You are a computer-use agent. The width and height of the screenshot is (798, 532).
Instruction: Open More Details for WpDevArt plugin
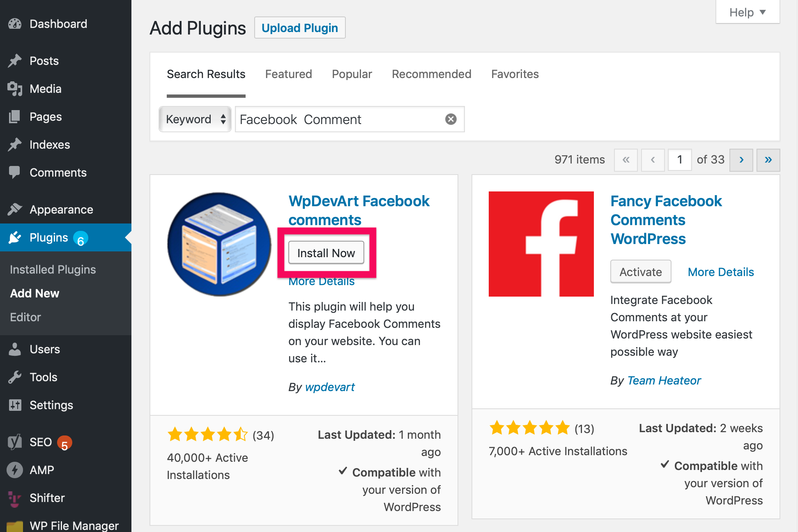322,282
